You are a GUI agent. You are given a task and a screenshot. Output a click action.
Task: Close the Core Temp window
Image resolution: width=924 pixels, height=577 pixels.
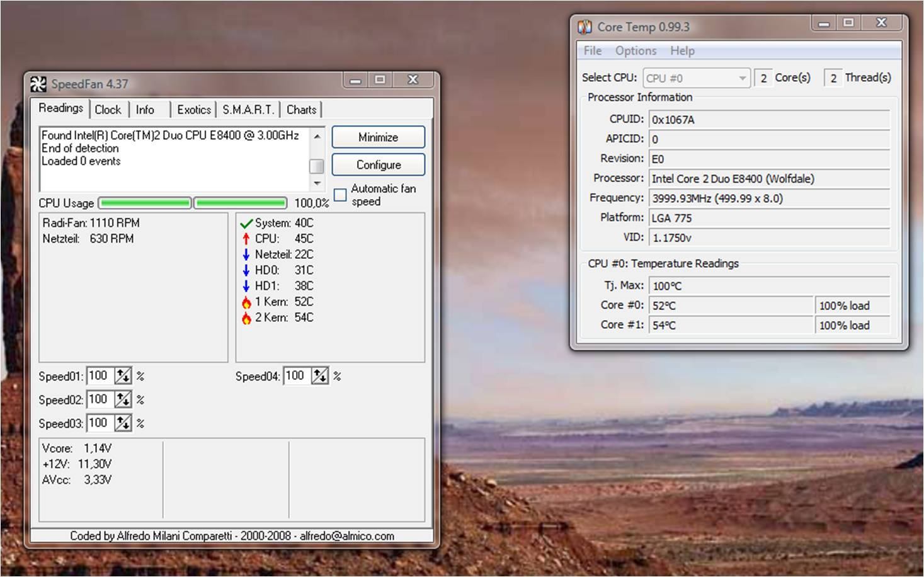882,23
